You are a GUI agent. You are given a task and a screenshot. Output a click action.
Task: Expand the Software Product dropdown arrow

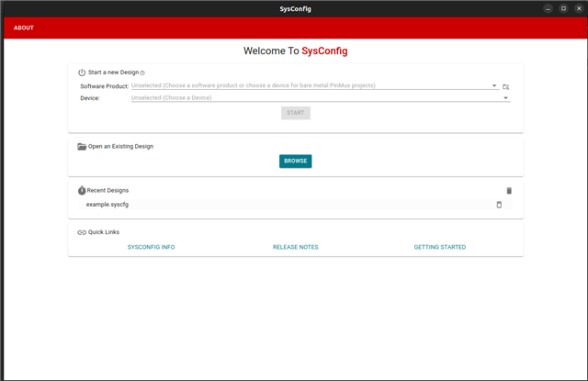(x=494, y=85)
